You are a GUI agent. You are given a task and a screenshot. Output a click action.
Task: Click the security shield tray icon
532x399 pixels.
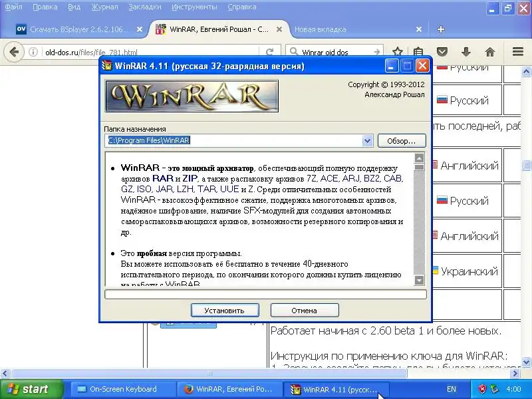[483, 389]
